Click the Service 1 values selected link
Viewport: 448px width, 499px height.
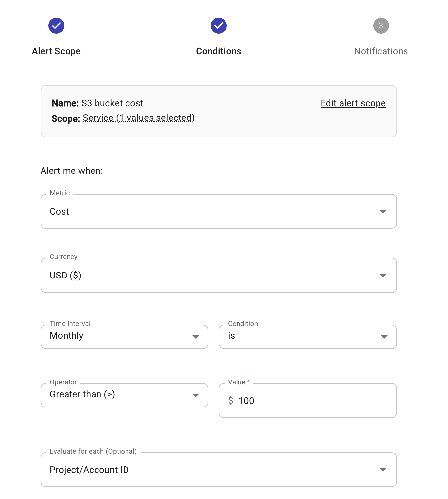(x=139, y=118)
